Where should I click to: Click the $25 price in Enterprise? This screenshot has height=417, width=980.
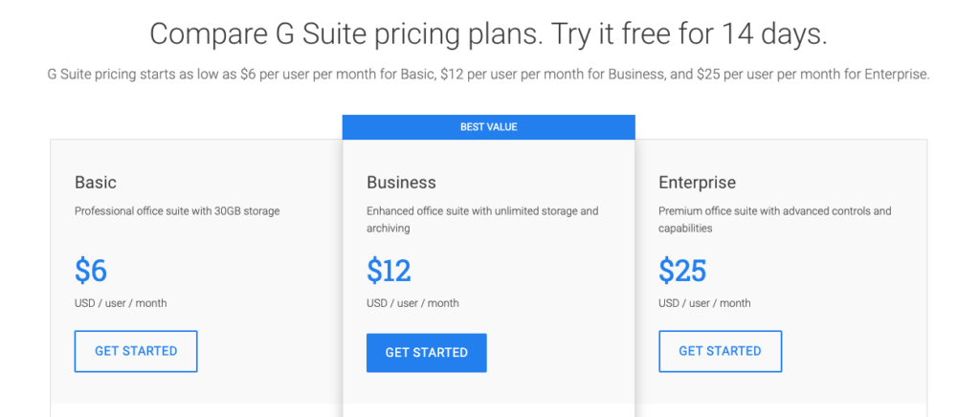click(682, 271)
